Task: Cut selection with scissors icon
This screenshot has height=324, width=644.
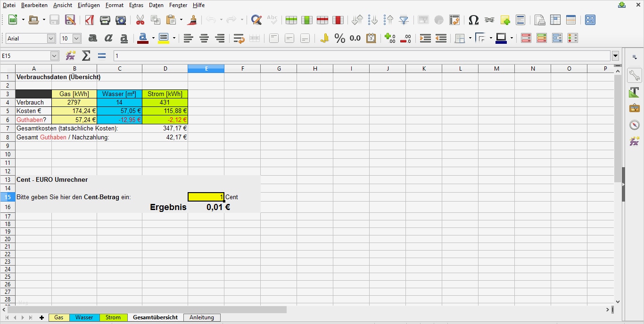Action: [x=140, y=20]
